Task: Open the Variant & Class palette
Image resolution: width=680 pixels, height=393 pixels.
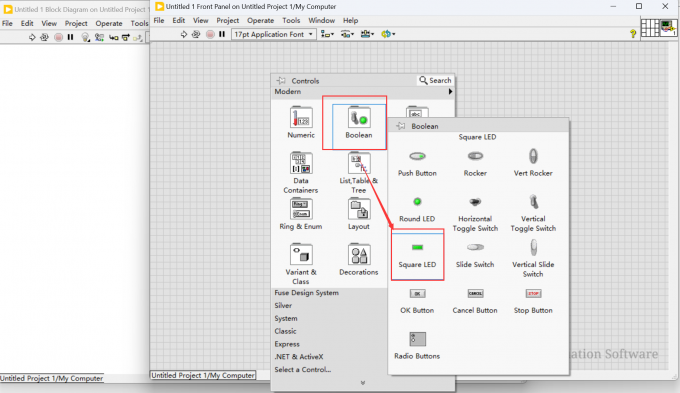Action: click(301, 264)
